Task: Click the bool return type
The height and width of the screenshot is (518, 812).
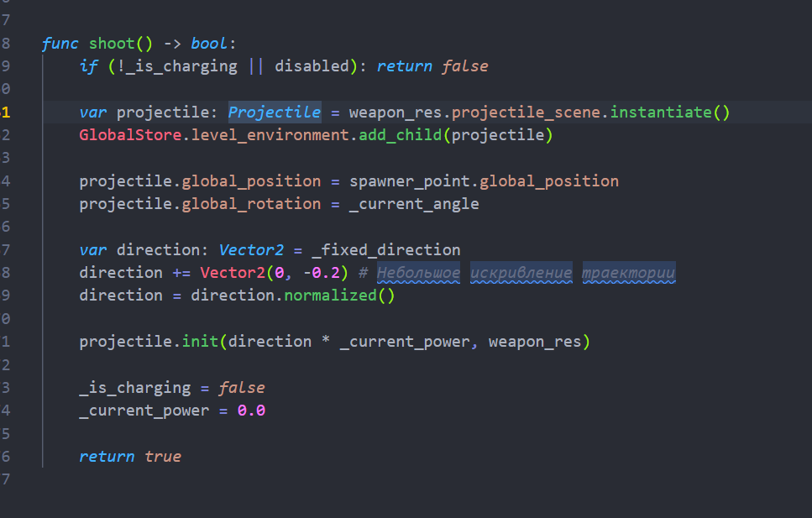Action: (x=209, y=43)
